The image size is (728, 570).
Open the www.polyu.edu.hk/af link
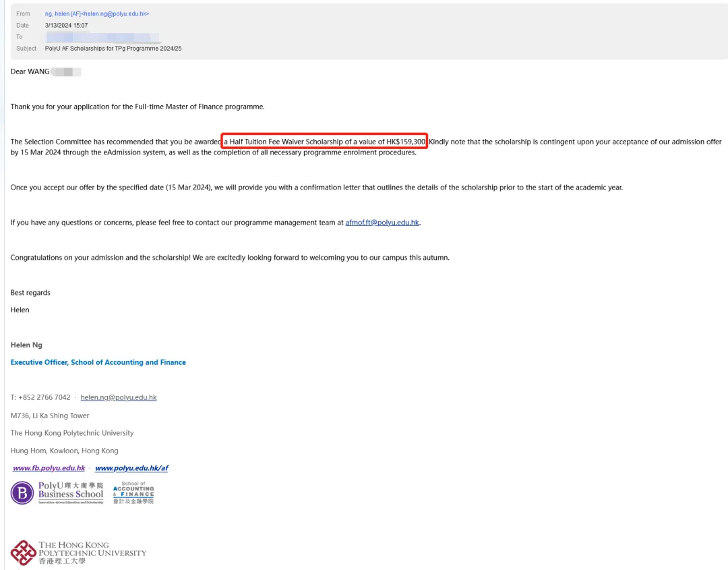(x=131, y=468)
